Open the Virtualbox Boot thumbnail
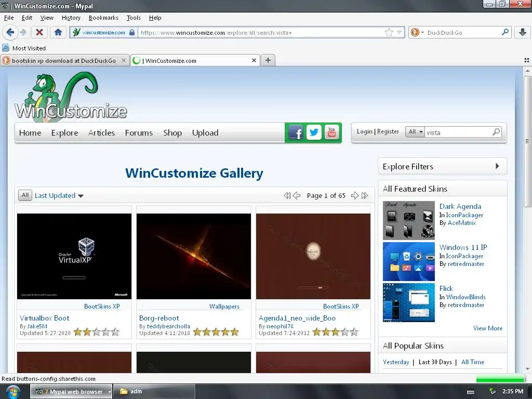Viewport: 532px width, 399px height. [x=74, y=256]
